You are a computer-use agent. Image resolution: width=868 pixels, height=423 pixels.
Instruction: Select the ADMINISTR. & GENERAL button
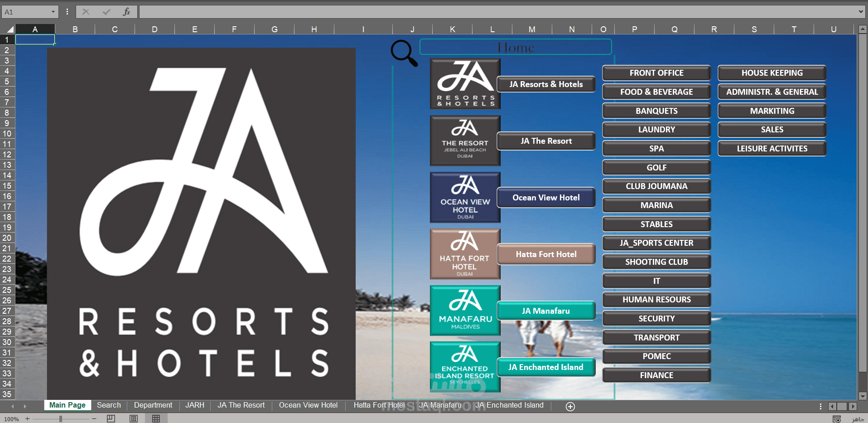coord(772,92)
